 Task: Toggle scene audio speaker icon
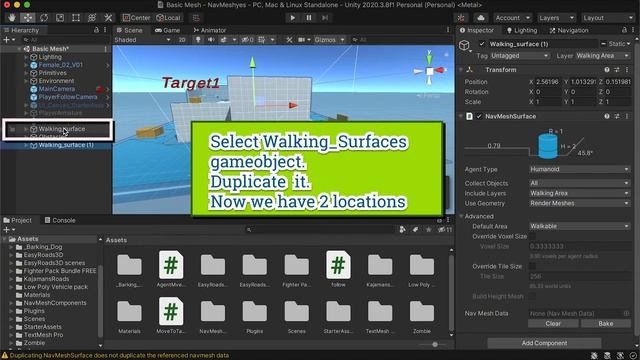coord(211,40)
